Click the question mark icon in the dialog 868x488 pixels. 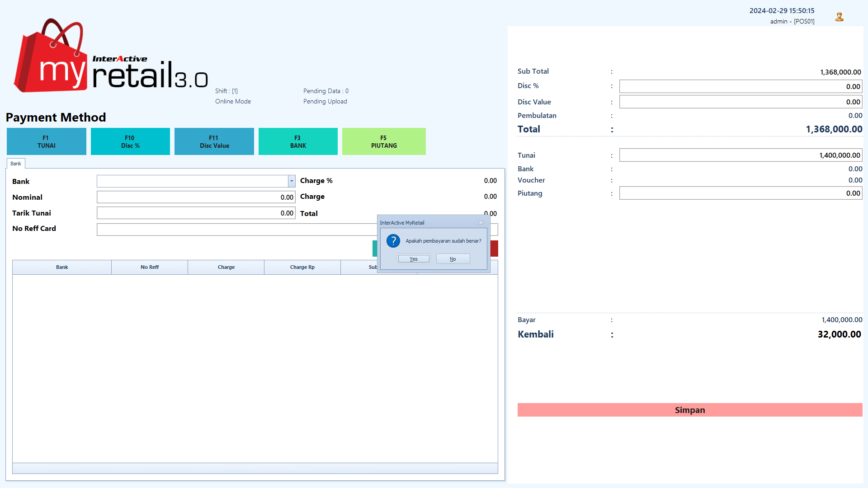point(393,241)
